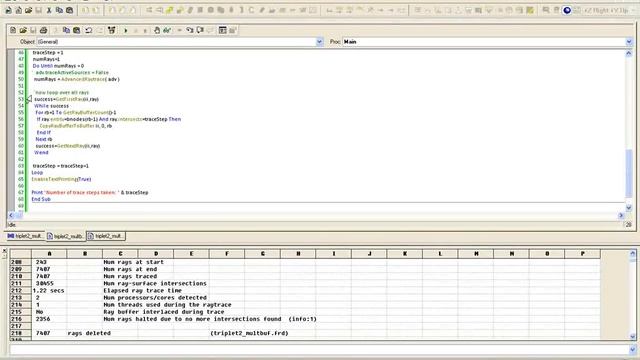Viewport: 640px width, 360px height.
Task: Click New in the script editor toolbar
Action: pyautogui.click(x=13, y=31)
